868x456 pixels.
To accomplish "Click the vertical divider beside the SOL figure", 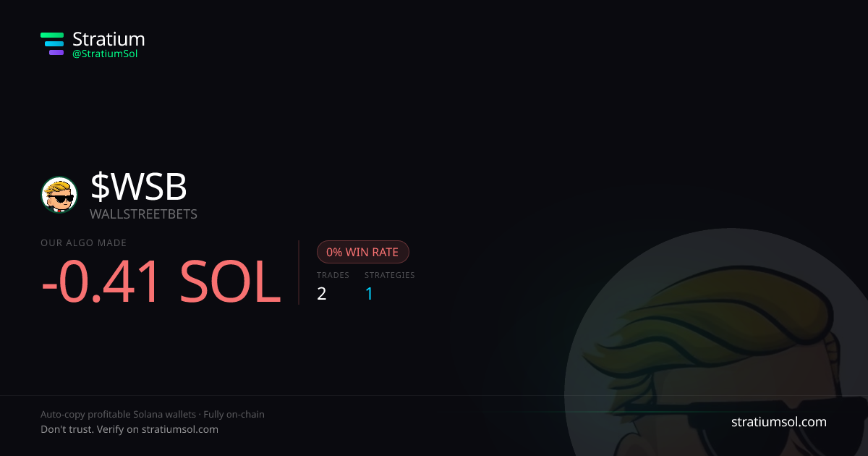I will click(299, 272).
